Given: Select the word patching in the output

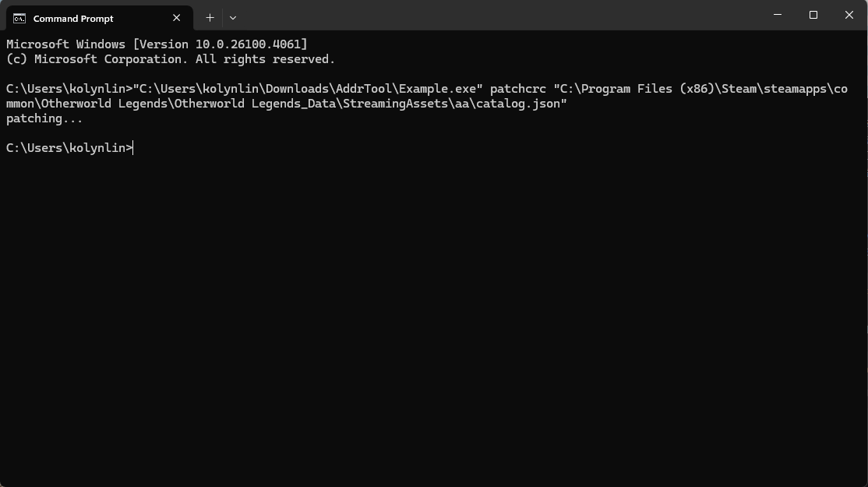Looking at the screenshot, I should (35, 118).
